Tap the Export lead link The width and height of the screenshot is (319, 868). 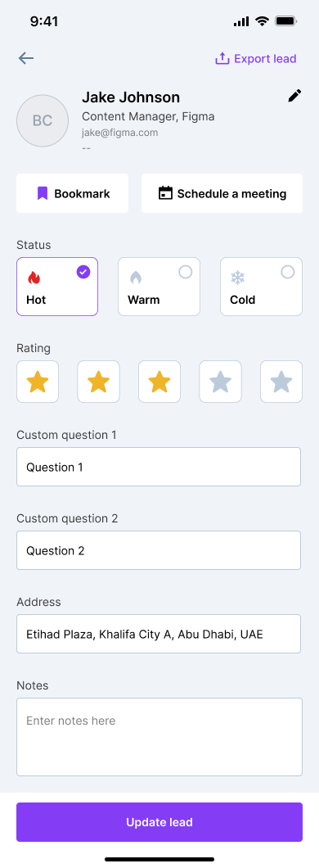coord(255,58)
